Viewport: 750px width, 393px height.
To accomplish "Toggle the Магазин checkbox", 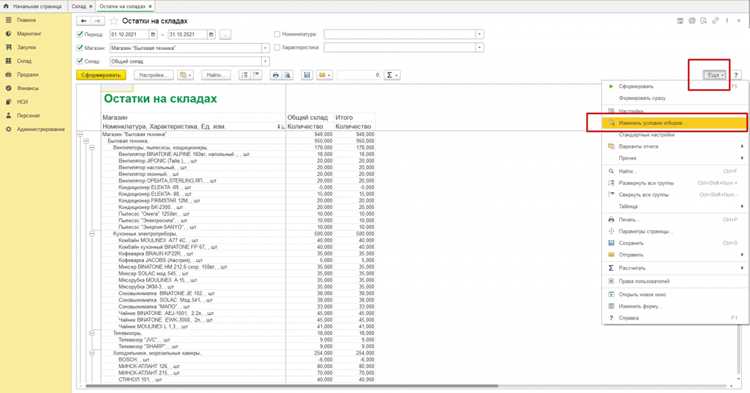I will point(80,47).
